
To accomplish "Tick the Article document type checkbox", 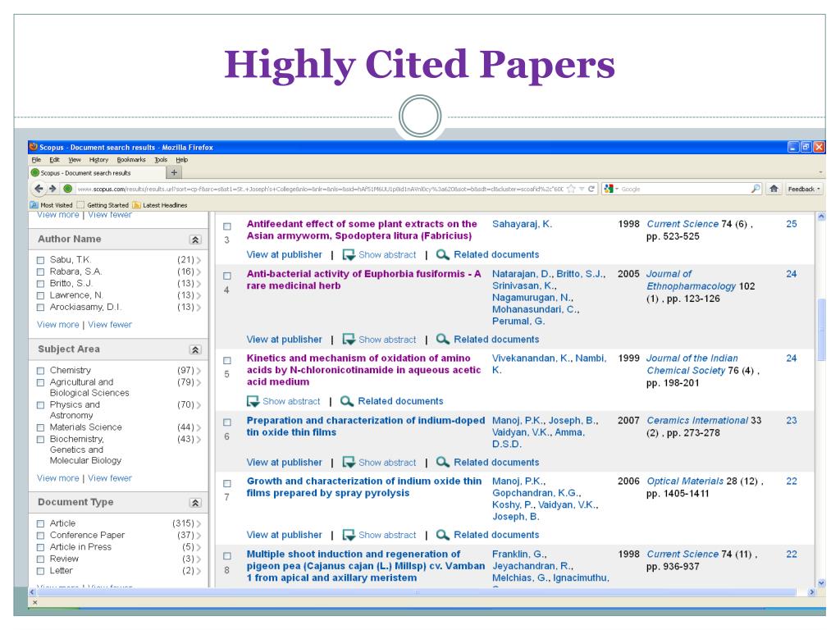I will pos(40,523).
